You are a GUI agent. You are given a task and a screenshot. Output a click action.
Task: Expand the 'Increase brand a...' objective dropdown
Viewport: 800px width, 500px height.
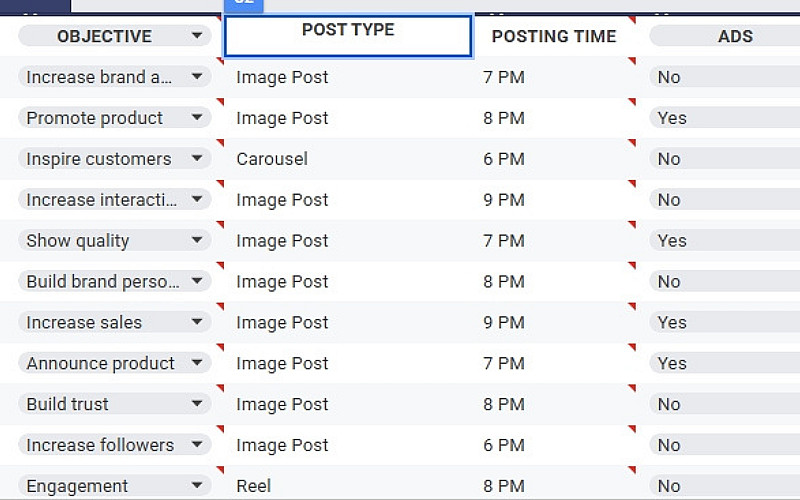pos(196,77)
